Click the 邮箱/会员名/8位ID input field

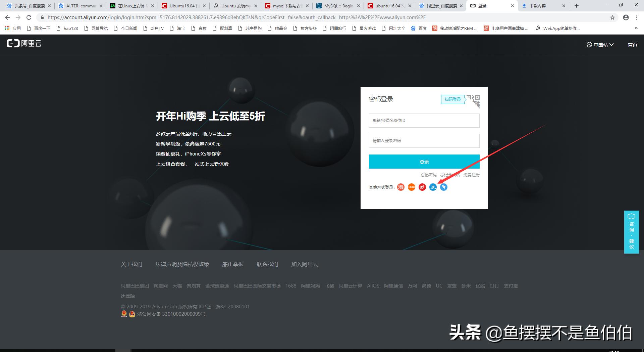(424, 120)
